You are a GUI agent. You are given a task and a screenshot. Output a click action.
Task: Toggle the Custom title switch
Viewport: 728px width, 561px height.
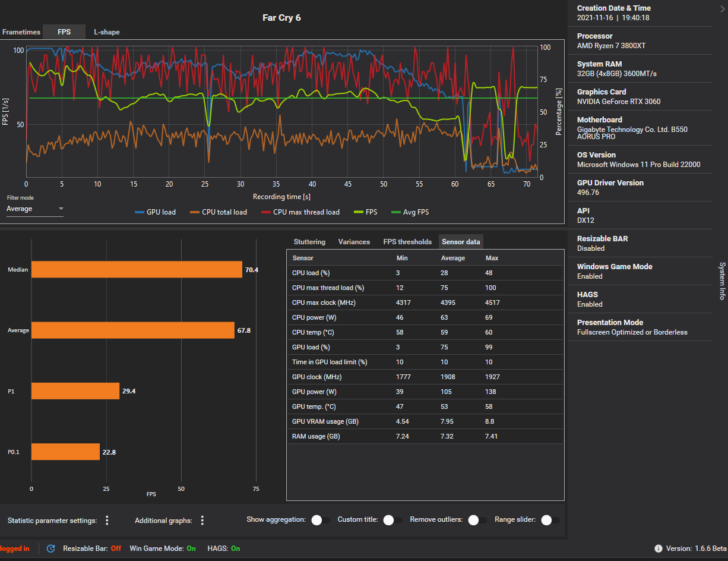(393, 521)
